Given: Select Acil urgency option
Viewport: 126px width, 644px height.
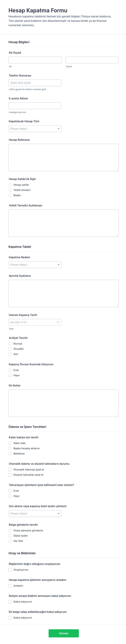Looking at the screenshot, I should tap(10, 354).
